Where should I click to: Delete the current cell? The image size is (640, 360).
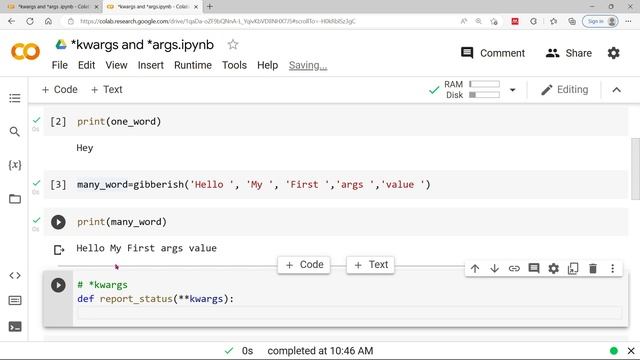point(593,269)
